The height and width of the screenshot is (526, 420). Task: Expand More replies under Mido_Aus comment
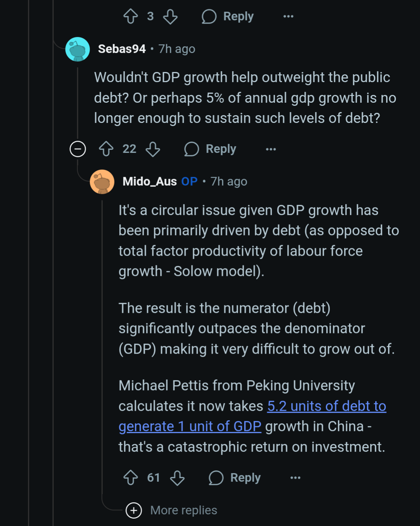(x=171, y=510)
